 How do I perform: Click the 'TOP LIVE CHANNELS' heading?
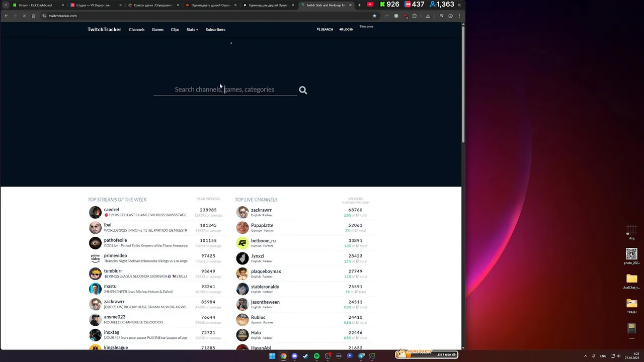tap(256, 200)
